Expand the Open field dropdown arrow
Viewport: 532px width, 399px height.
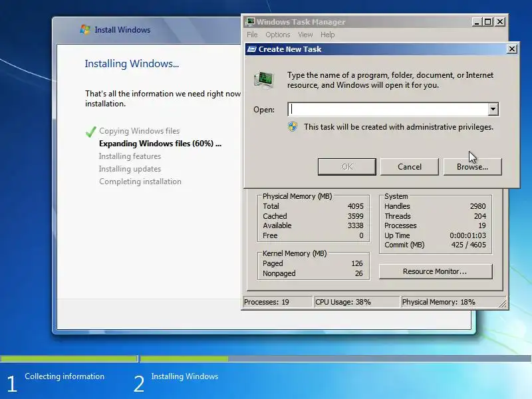click(493, 109)
